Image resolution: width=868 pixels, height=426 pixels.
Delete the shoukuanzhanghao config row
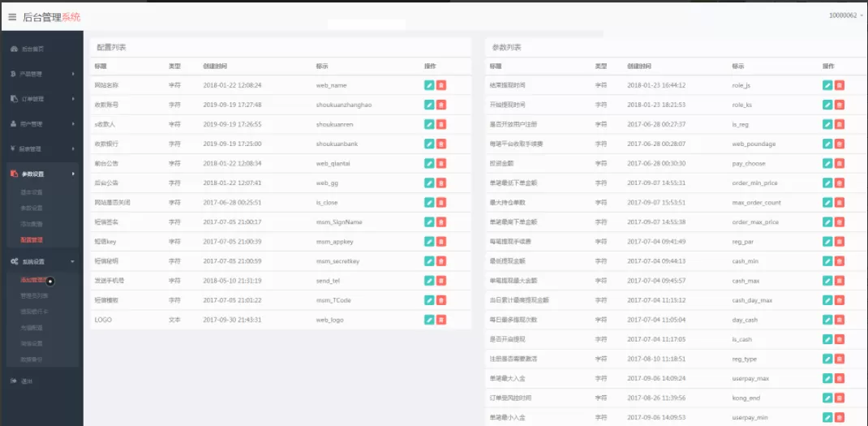pyautogui.click(x=441, y=105)
